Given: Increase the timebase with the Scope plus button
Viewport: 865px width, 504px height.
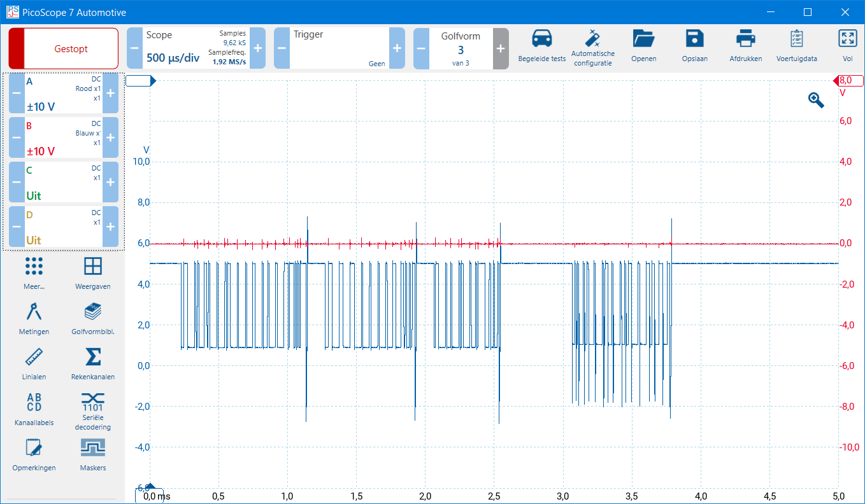Looking at the screenshot, I should point(257,48).
